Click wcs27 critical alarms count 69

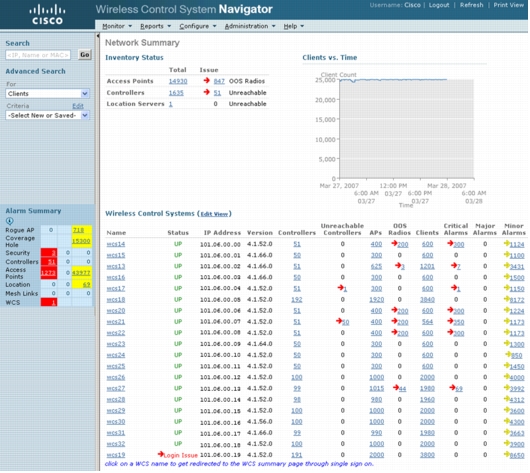pos(459,389)
